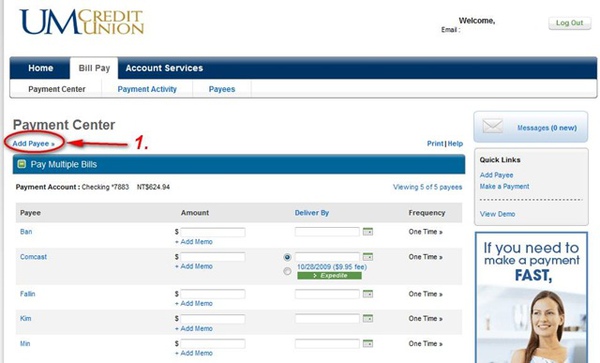Viewport: 600px width, 363px height.
Task: Open the Kim payee link
Action: point(26,319)
